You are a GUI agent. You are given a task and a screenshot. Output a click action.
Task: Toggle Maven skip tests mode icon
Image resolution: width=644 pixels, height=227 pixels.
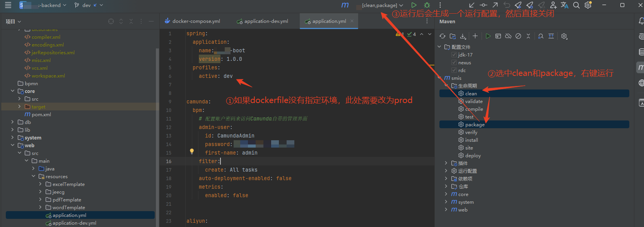click(518, 36)
